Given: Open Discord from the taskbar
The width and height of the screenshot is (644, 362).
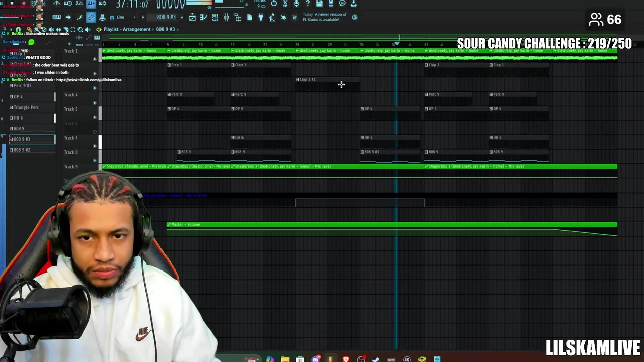Looking at the screenshot, I should [x=316, y=358].
